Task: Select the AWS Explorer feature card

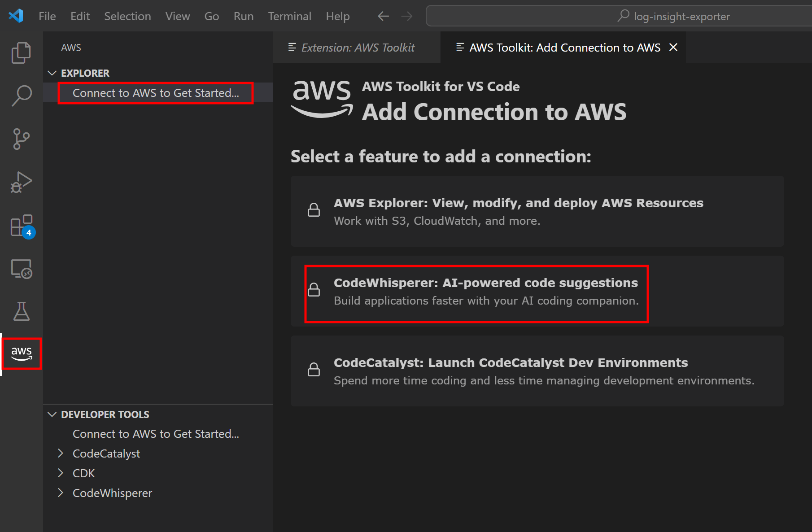Action: pos(537,211)
